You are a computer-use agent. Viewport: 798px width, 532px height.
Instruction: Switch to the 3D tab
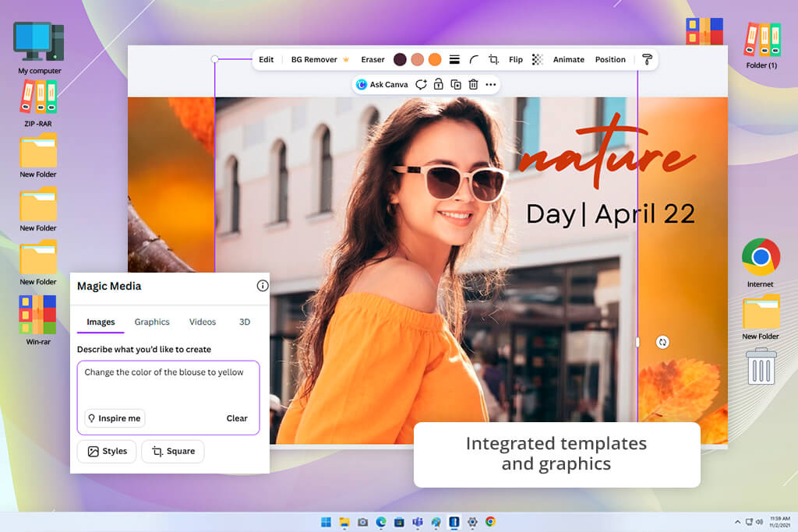[x=244, y=322]
